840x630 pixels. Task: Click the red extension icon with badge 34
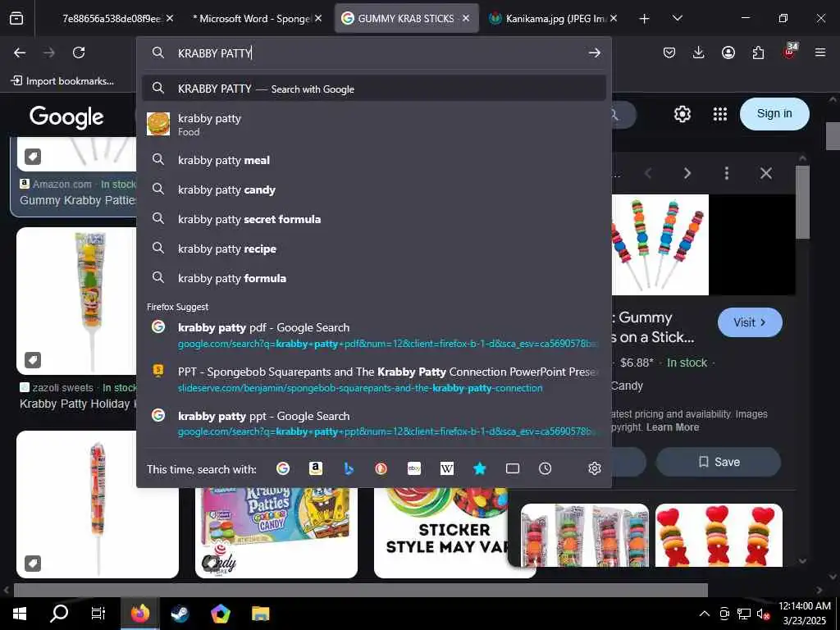(790, 52)
